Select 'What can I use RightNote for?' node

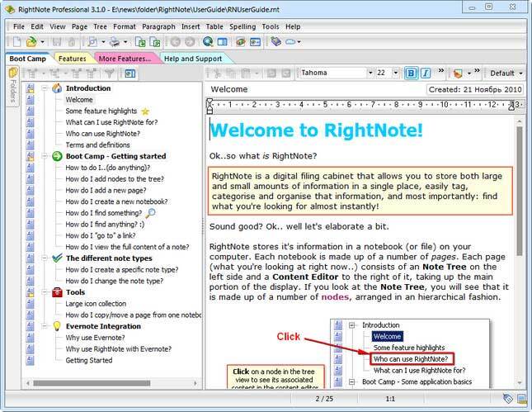pyautogui.click(x=111, y=122)
